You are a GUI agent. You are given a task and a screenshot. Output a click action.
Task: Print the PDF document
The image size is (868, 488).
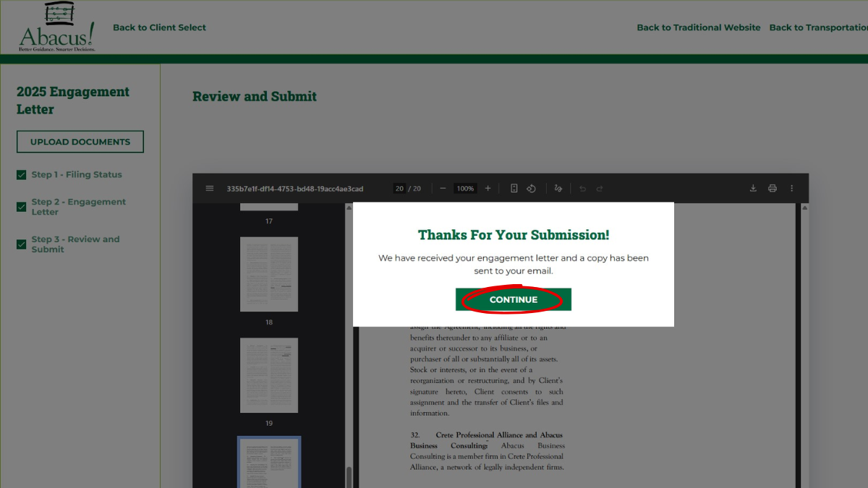click(773, 189)
